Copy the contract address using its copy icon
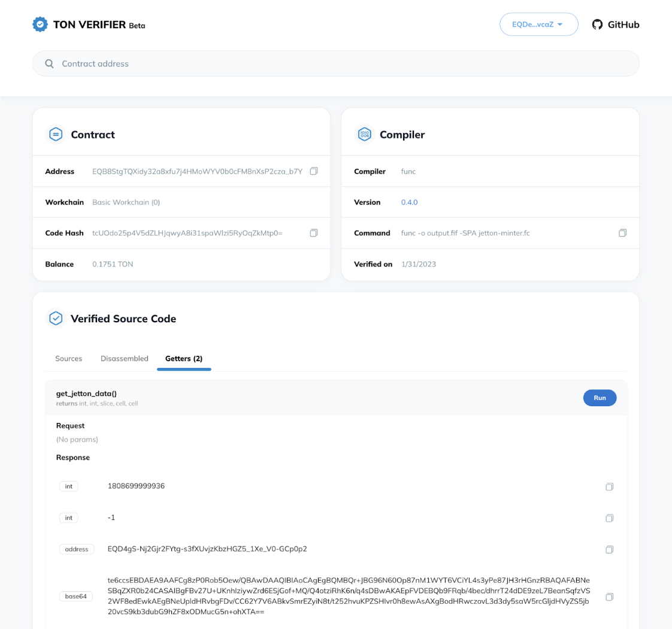 [x=314, y=171]
